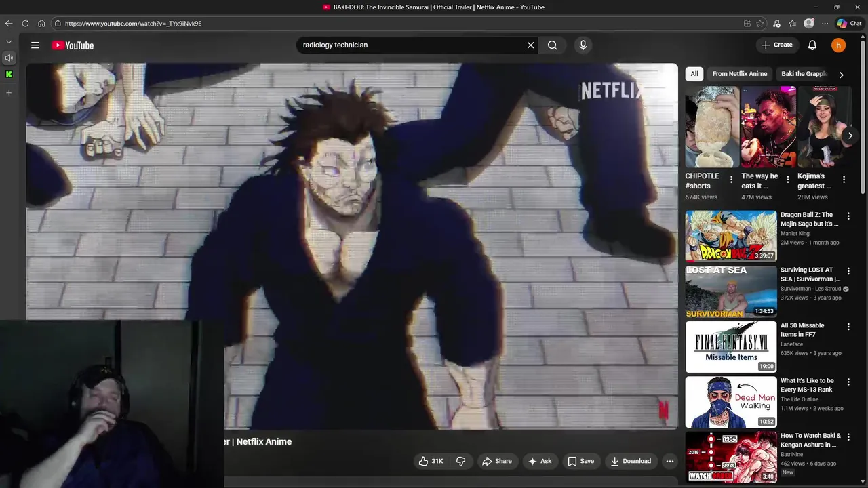
Task: Select the 'Baki the Grapple...' chip
Action: click(804, 74)
